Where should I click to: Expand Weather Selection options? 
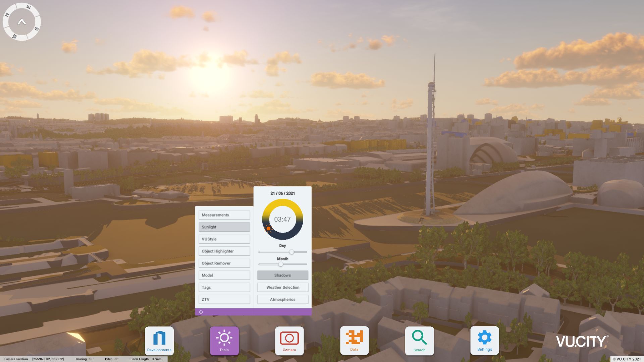point(282,287)
